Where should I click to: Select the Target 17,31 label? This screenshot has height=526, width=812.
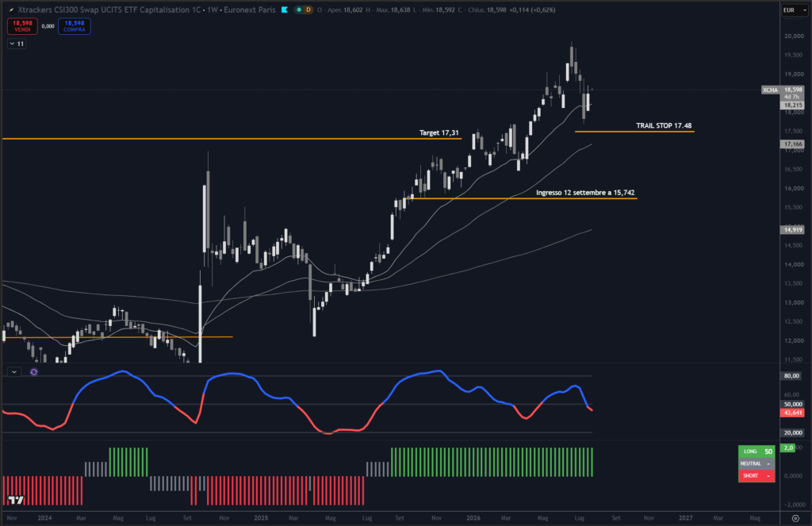coord(439,132)
